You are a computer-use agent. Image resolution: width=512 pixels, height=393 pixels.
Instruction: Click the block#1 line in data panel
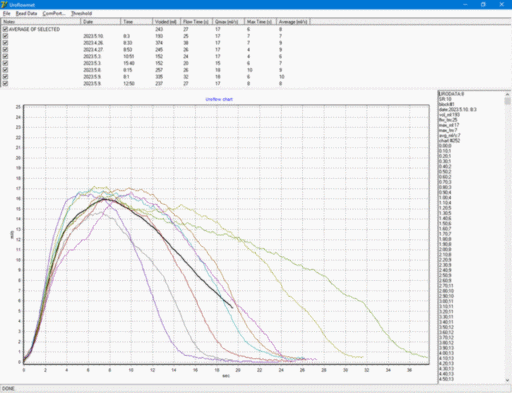pos(446,104)
